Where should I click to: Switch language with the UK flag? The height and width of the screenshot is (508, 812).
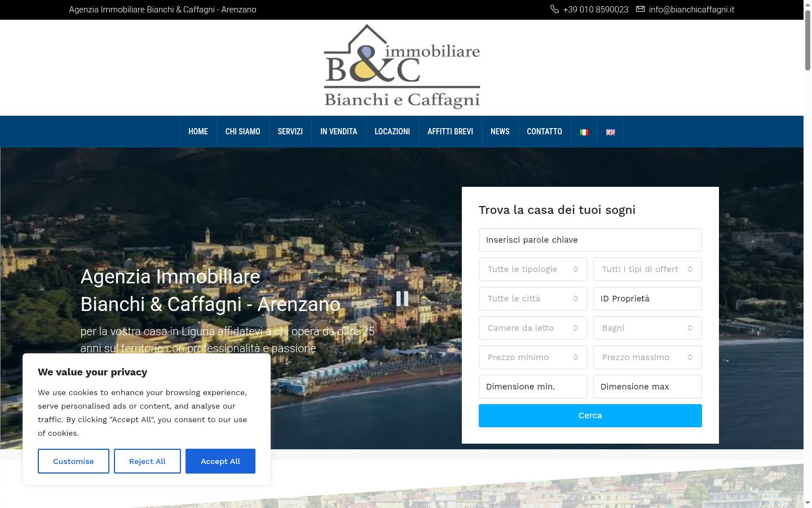(611, 132)
